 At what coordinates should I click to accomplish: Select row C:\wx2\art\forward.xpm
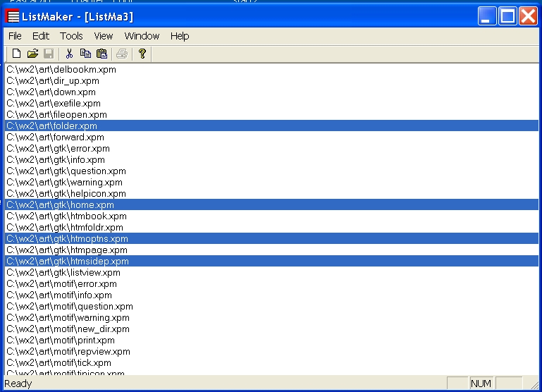[x=271, y=137]
